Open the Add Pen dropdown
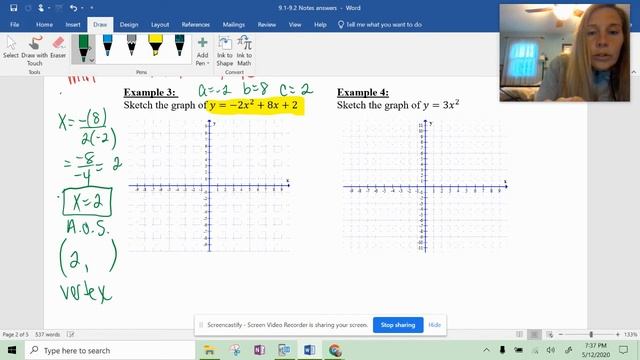 pyautogui.click(x=202, y=51)
